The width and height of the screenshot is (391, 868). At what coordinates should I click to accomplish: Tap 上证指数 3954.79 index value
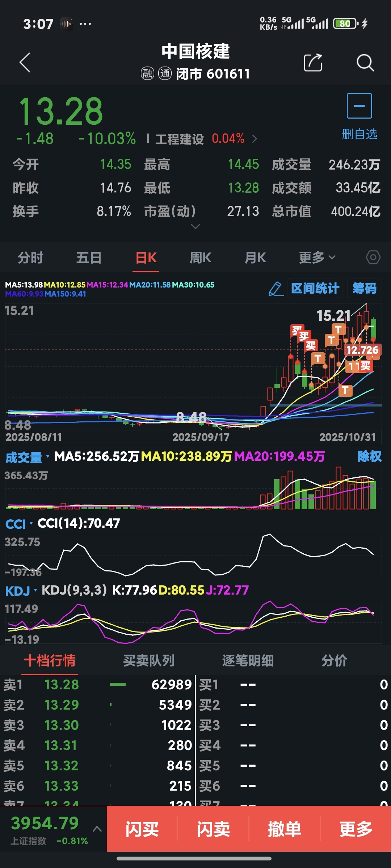pyautogui.click(x=45, y=823)
